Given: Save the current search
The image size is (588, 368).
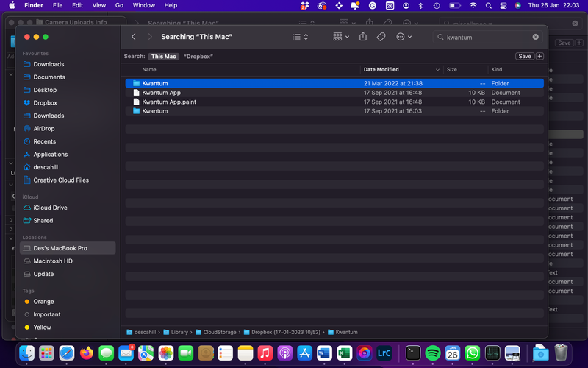Looking at the screenshot, I should pos(524,56).
